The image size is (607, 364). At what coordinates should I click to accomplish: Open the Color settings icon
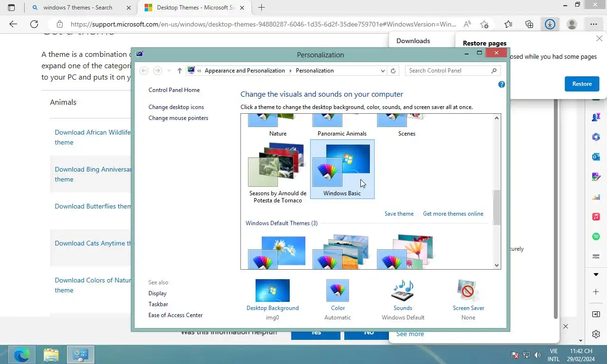(338, 291)
